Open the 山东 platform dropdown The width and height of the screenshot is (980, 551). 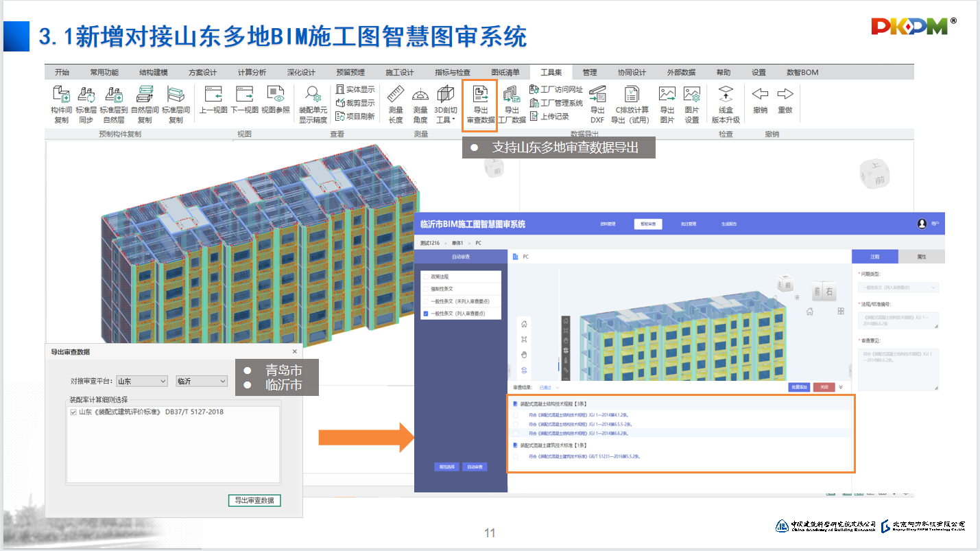pyautogui.click(x=141, y=381)
